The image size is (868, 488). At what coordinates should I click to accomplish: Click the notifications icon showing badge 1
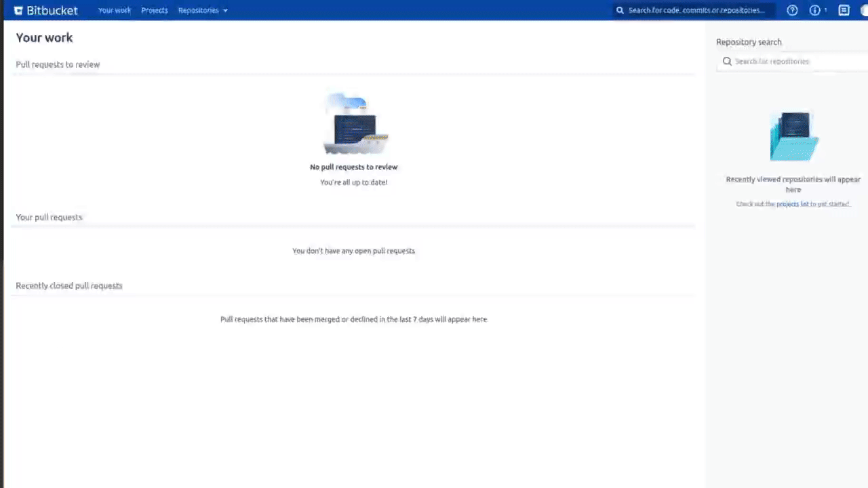click(x=816, y=9)
